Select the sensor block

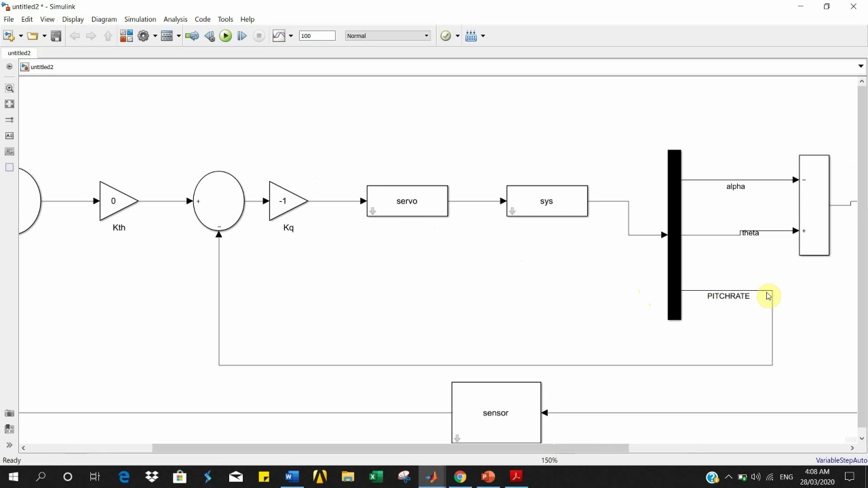click(496, 413)
